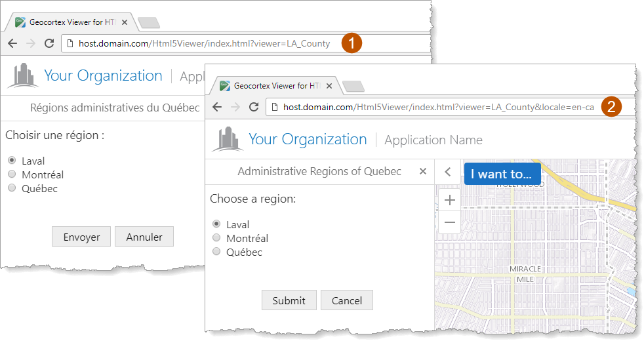Collapse side panel with left chevron
This screenshot has height=341, width=644.
tap(448, 172)
